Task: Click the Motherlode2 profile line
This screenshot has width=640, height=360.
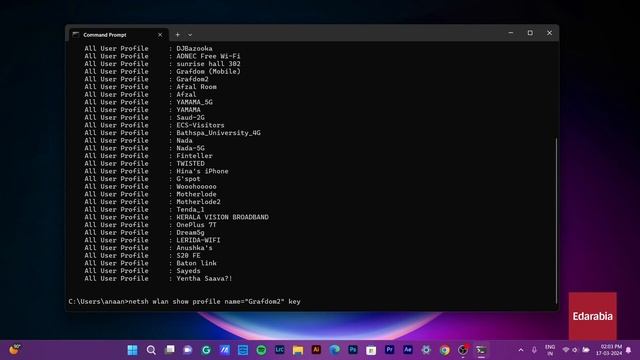Action: [153, 202]
